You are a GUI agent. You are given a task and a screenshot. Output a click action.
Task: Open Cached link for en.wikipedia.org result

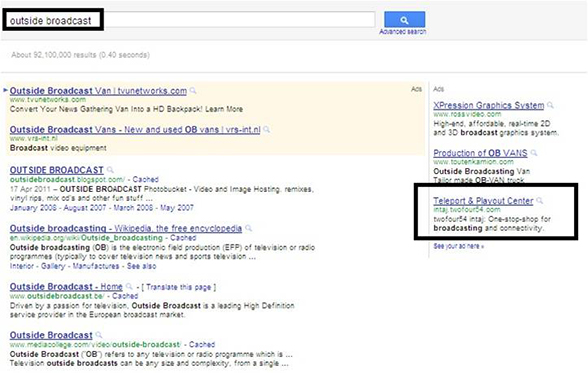[183, 238]
